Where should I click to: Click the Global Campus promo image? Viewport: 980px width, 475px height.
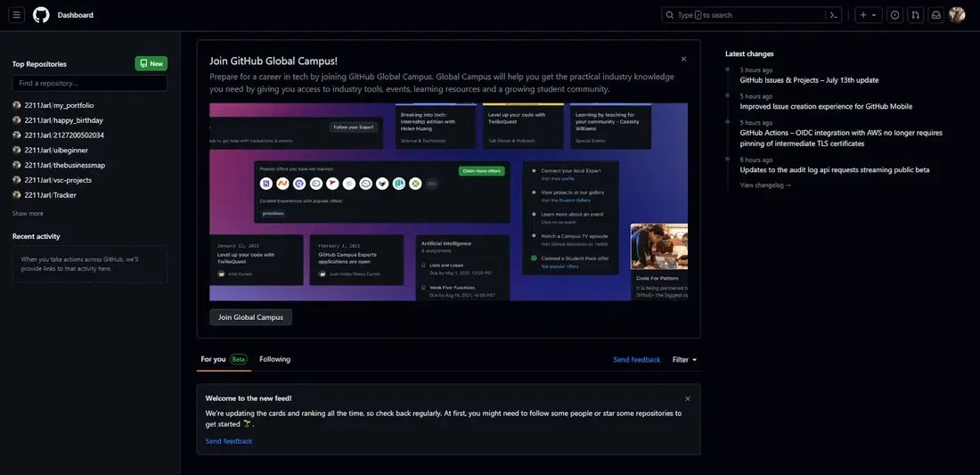click(449, 202)
